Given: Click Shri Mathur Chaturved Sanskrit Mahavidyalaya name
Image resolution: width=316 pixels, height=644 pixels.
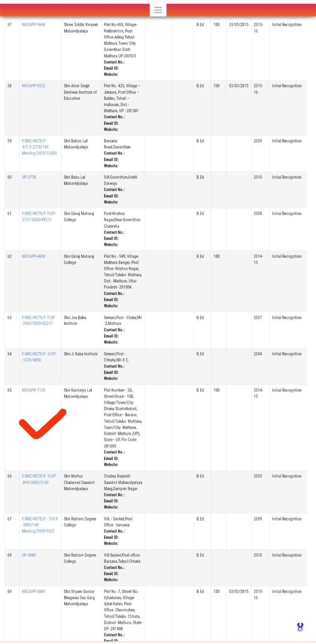Looking at the screenshot, I should tap(79, 482).
